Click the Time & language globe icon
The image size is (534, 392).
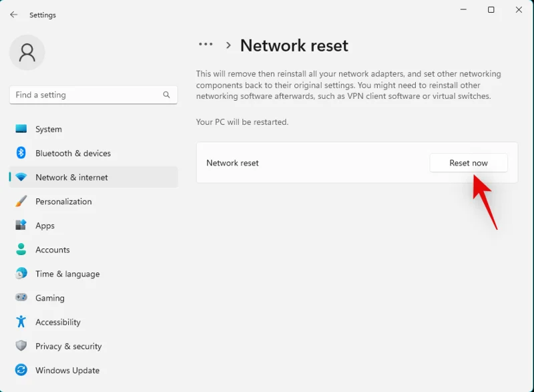click(21, 274)
